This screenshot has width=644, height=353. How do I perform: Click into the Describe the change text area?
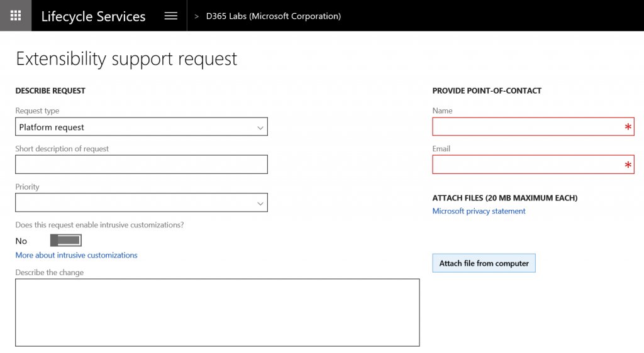pyautogui.click(x=217, y=312)
